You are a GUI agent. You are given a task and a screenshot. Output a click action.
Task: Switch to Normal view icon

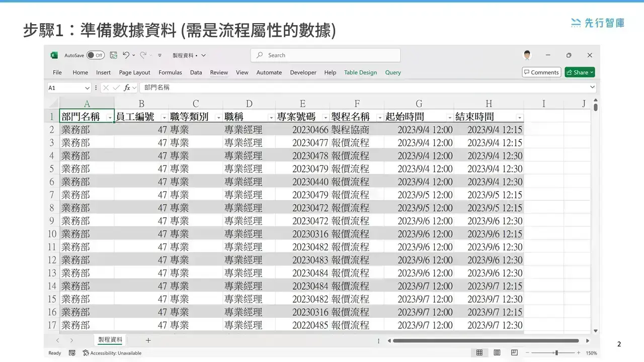click(x=479, y=353)
